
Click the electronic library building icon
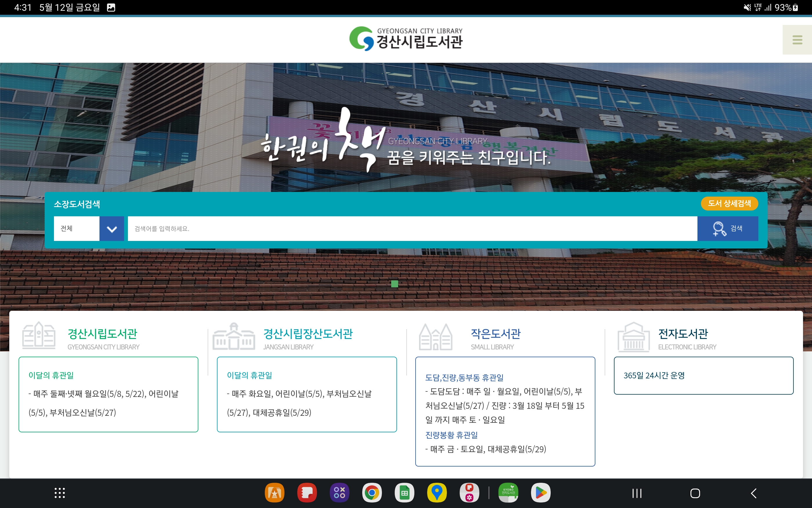[633, 337]
